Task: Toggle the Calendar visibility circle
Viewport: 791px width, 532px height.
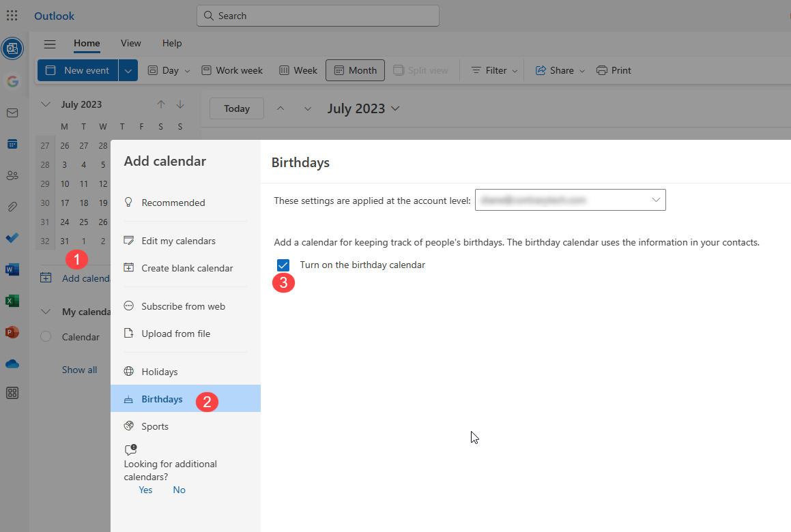Action: pyautogui.click(x=46, y=336)
